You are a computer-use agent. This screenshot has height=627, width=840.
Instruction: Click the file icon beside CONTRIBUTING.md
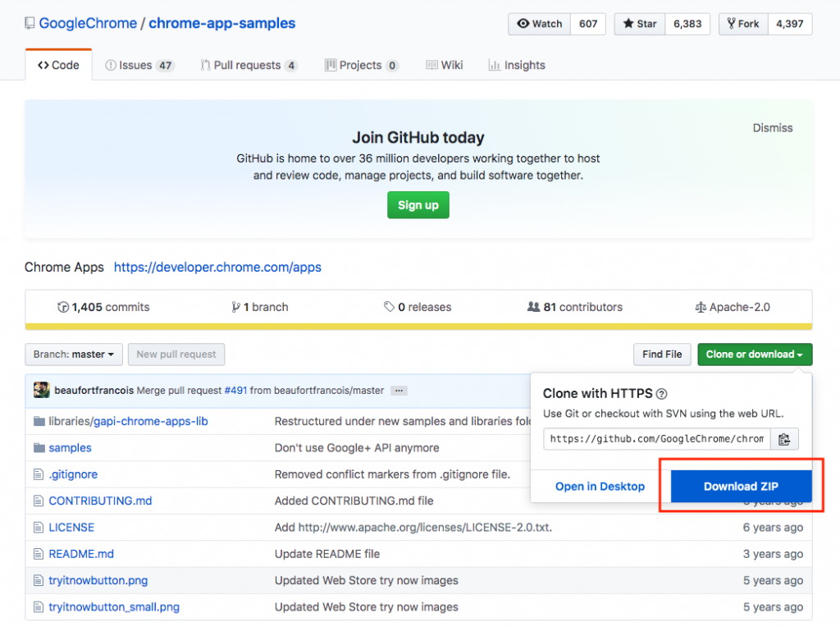click(38, 501)
